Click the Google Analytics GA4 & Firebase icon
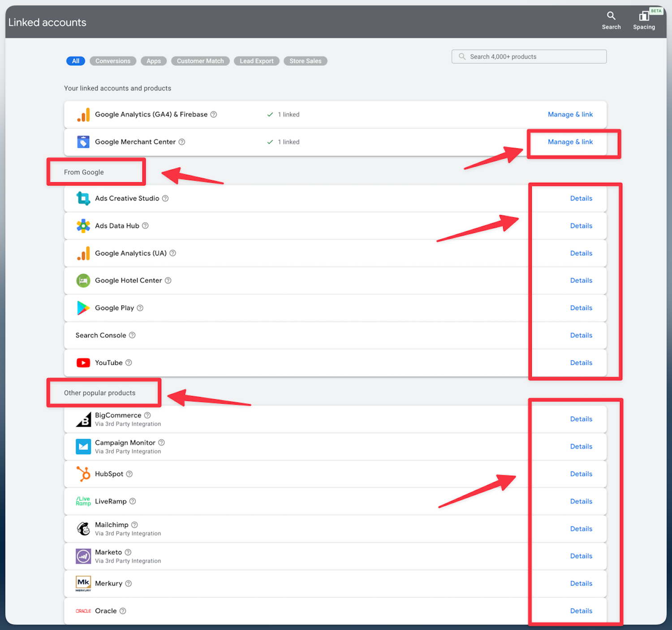672x630 pixels. pyautogui.click(x=83, y=115)
